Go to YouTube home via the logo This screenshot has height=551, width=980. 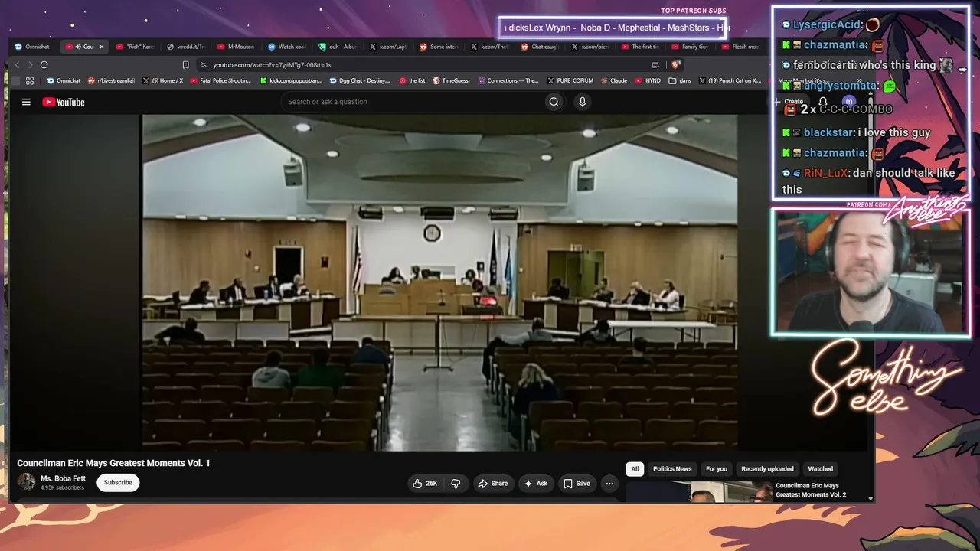click(64, 102)
